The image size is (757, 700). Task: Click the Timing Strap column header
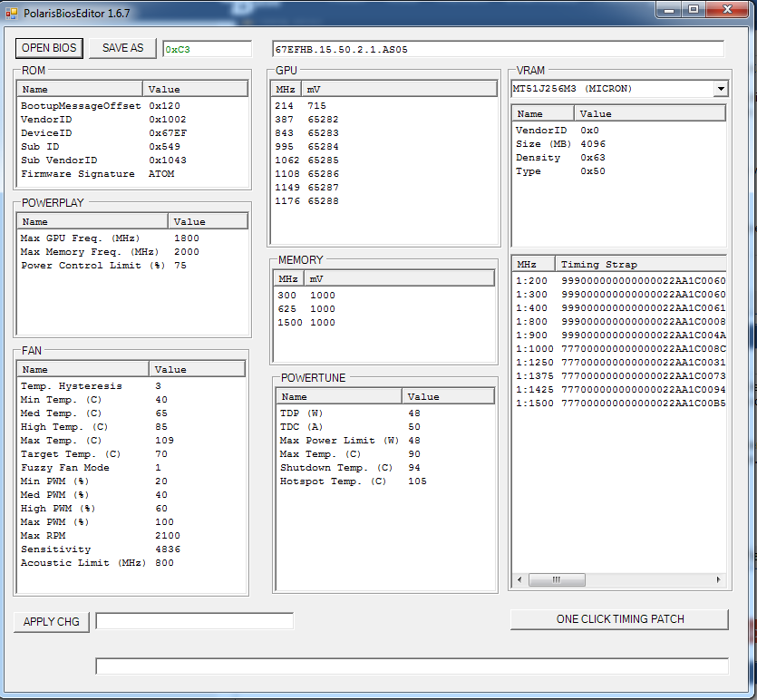[641, 265]
